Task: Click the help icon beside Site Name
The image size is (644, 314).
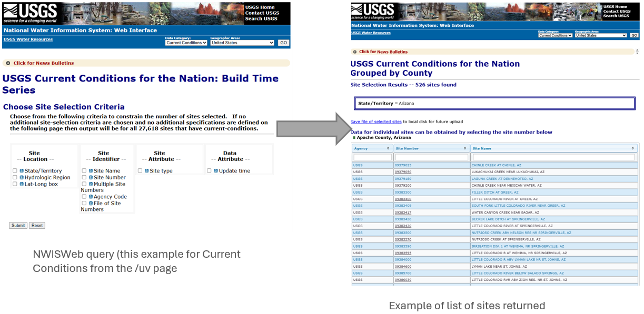Action: click(91, 171)
